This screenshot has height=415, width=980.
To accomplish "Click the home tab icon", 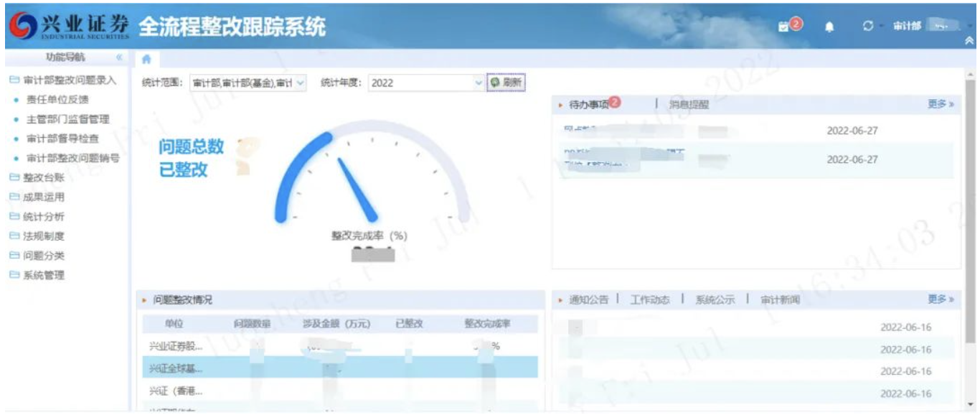I will (146, 60).
